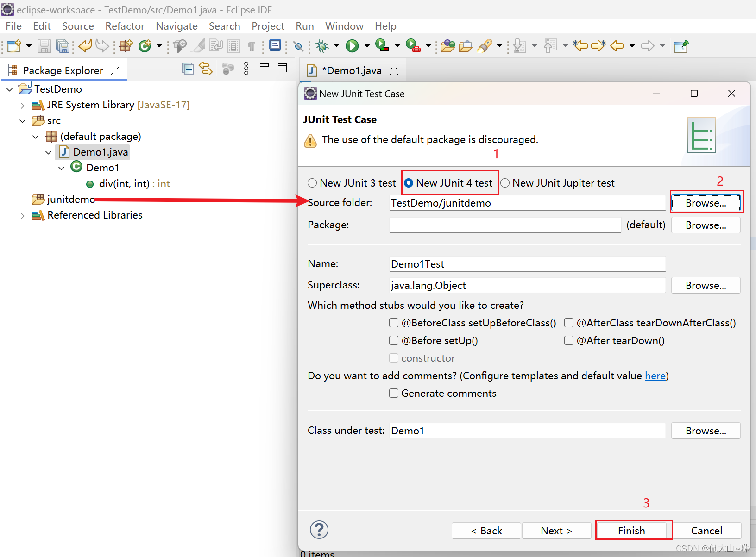Click Collapse All in Package Explorer
Screen dimensions: 756x557
click(188, 69)
